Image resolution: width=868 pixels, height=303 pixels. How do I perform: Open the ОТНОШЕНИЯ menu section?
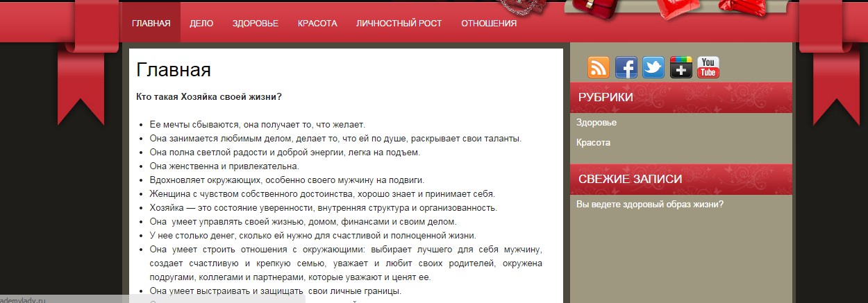489,23
